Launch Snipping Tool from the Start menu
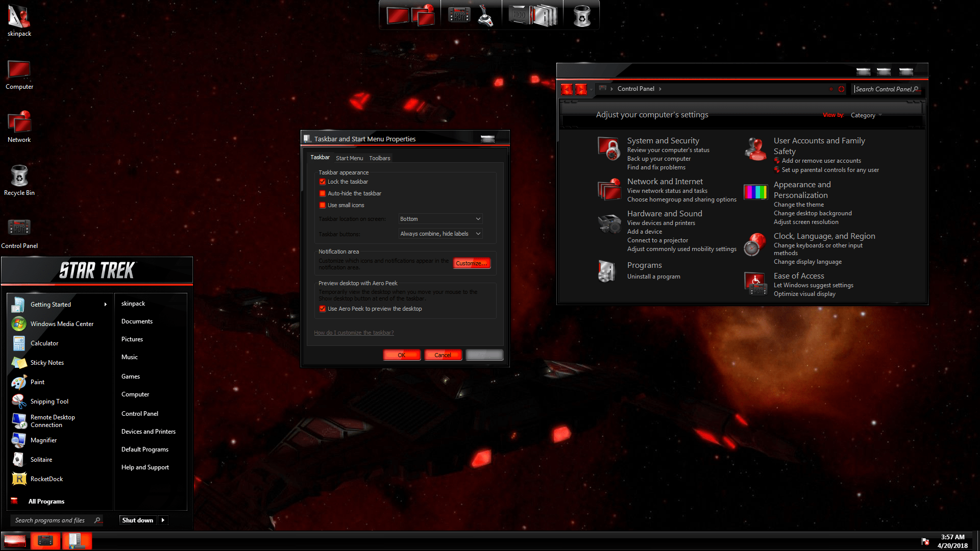The image size is (980, 551). (x=60, y=402)
